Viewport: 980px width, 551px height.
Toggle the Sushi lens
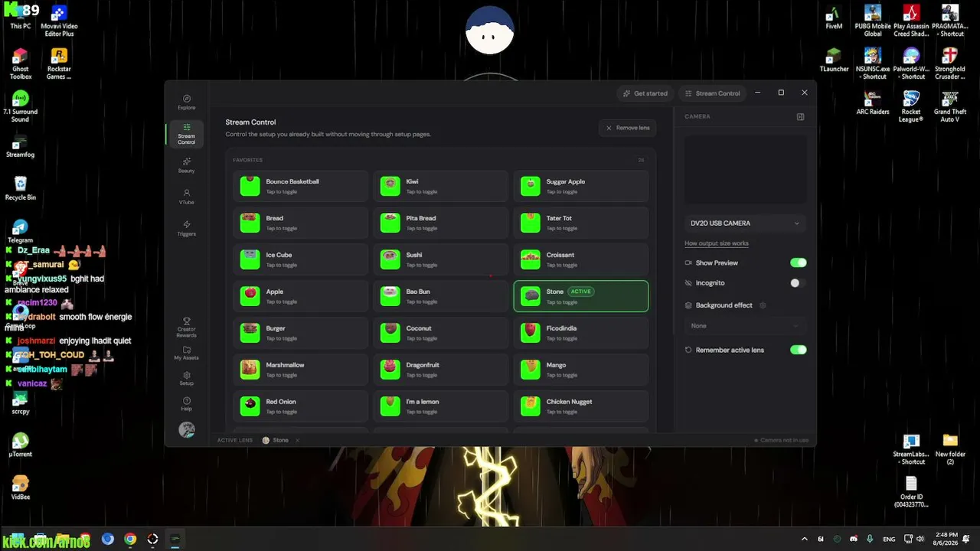[441, 259]
